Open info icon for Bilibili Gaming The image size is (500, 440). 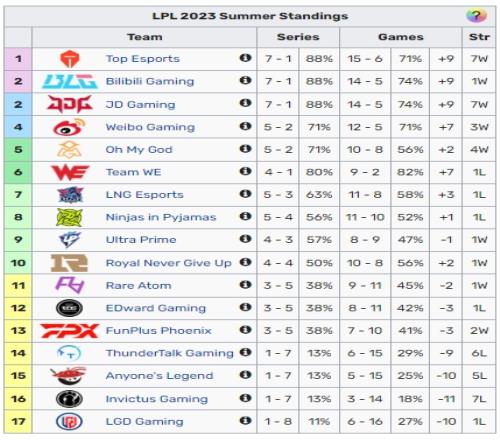245,80
